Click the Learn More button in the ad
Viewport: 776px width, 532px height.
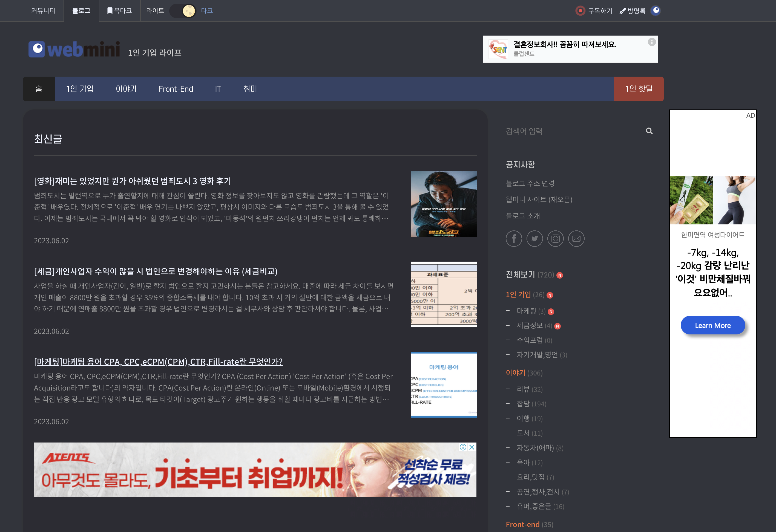[x=713, y=325]
